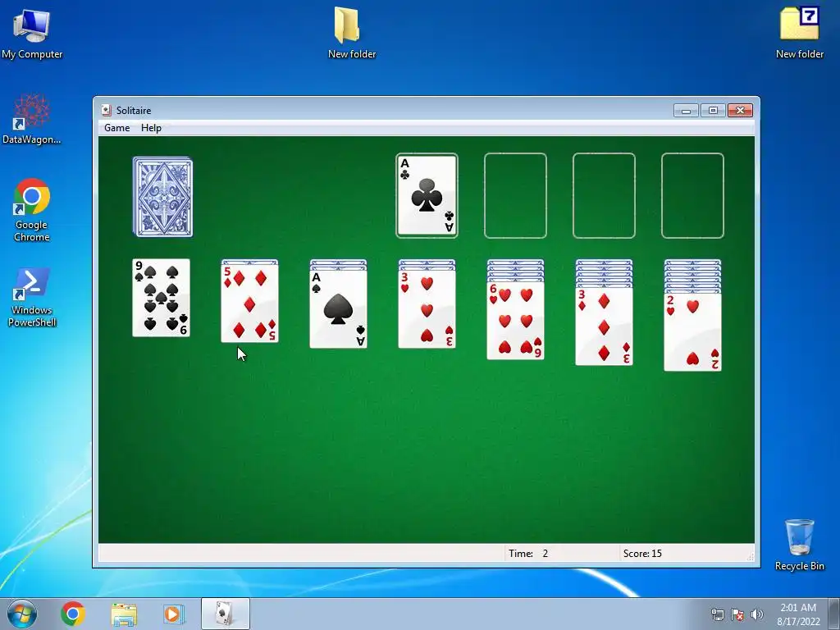
Task: Open the Help menu in Solitaire
Action: pos(151,127)
